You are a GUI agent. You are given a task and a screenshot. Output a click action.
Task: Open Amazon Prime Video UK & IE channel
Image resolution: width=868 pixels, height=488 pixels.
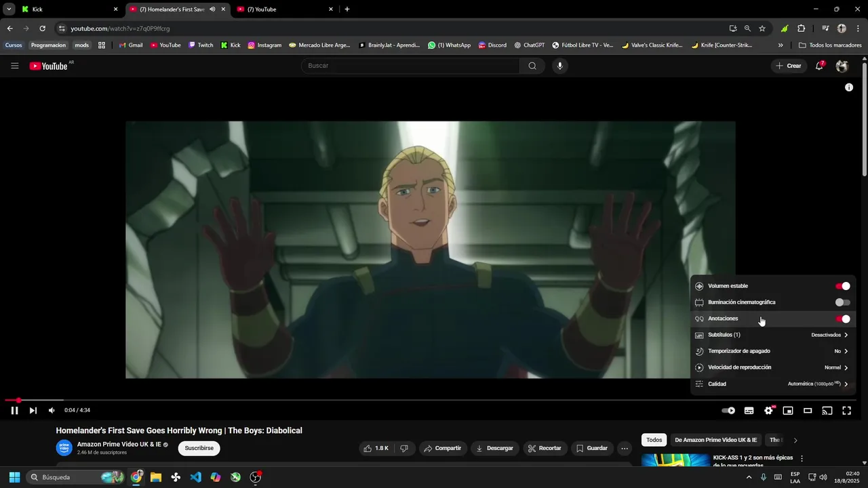119,445
